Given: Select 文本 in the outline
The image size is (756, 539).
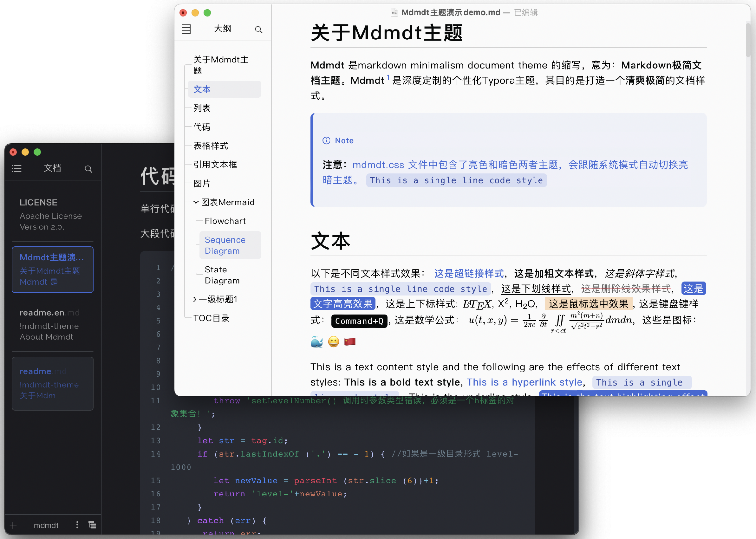Looking at the screenshot, I should [225, 89].
